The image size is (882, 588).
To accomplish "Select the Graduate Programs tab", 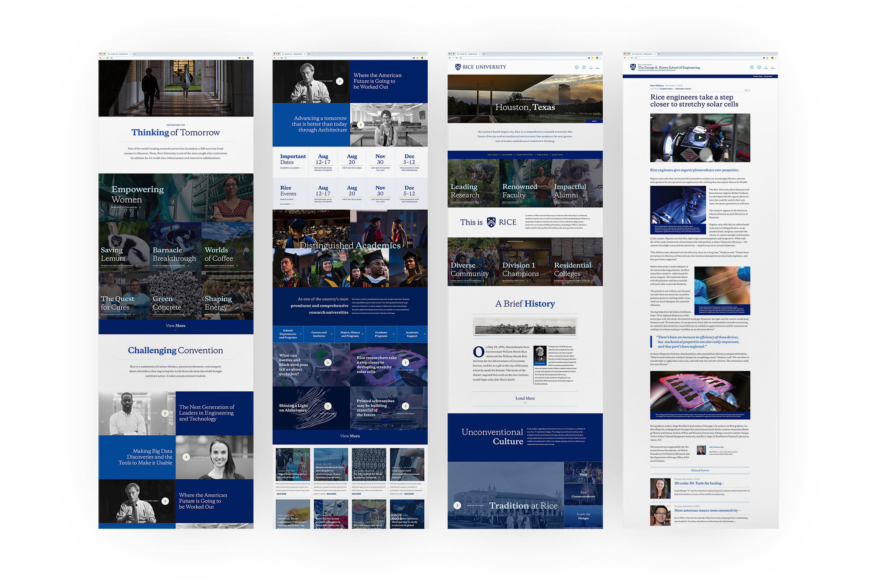I will 381,334.
